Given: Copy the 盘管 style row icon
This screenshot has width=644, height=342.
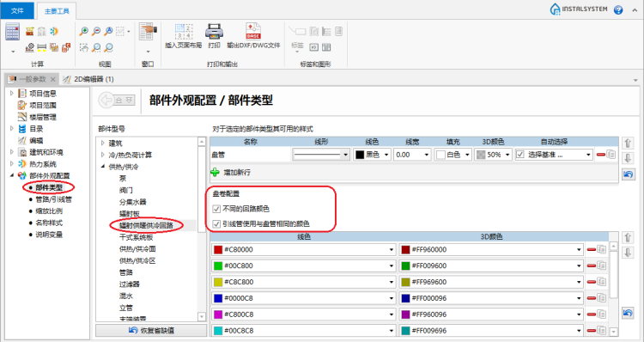Looking at the screenshot, I should tap(611, 155).
